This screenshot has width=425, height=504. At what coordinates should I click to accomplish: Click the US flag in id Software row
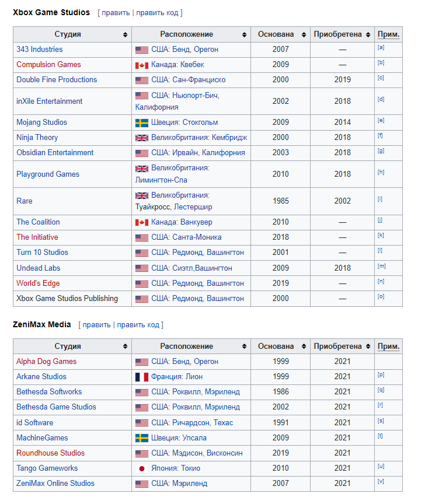click(141, 423)
